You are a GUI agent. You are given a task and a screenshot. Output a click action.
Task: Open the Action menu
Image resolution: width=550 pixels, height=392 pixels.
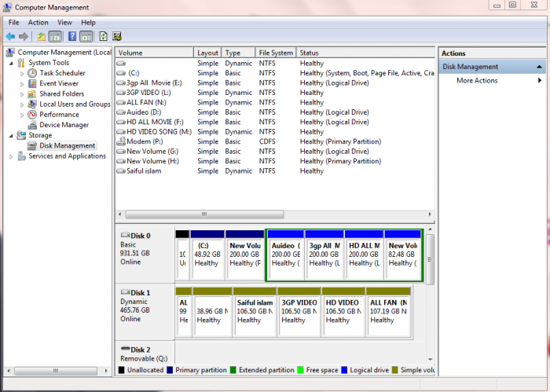[38, 23]
